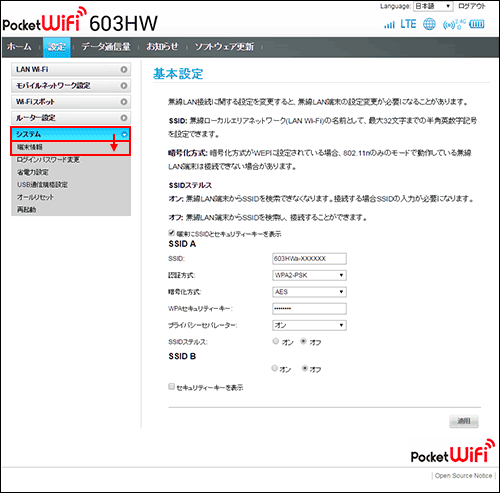Screen dimensions: 500x493
Task: Click the ログアウト link
Action: point(472,6)
